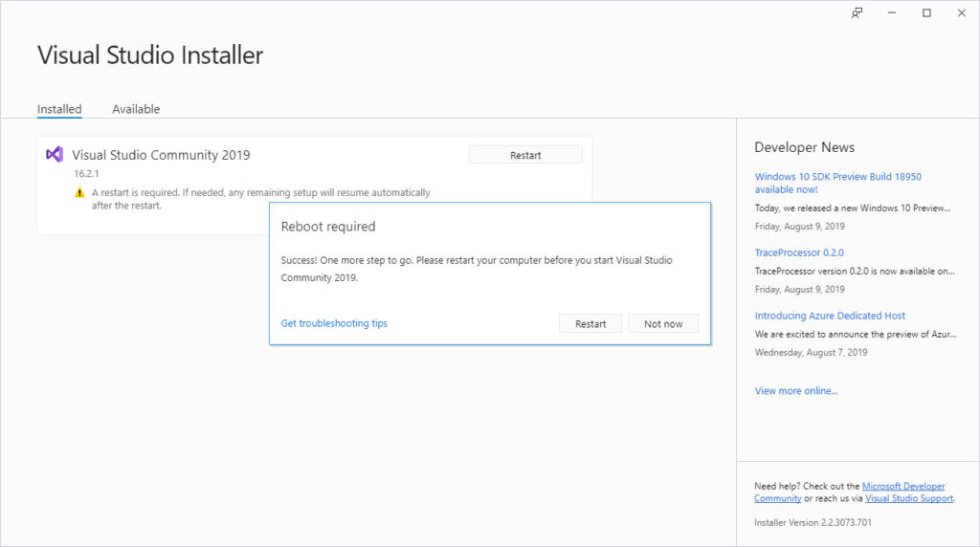Open Microsoft Developer Community link
Image resolution: width=980 pixels, height=547 pixels.
(903, 486)
